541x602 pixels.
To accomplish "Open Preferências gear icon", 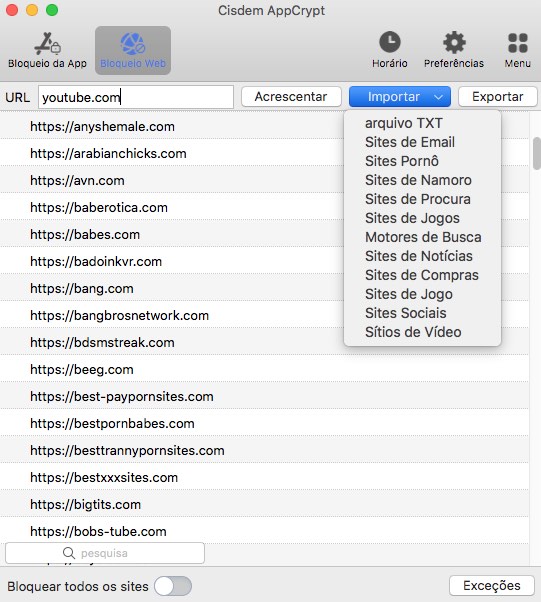I will [x=454, y=42].
